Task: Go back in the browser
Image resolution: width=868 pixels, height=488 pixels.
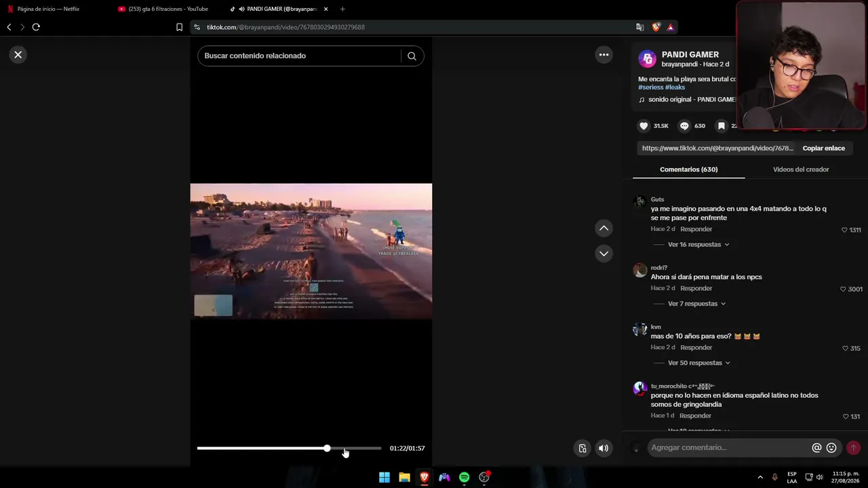Action: (9, 27)
